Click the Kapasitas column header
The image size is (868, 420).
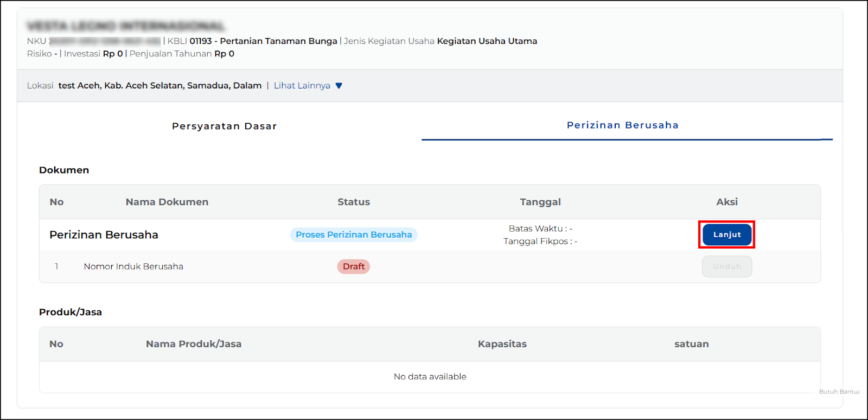point(502,344)
